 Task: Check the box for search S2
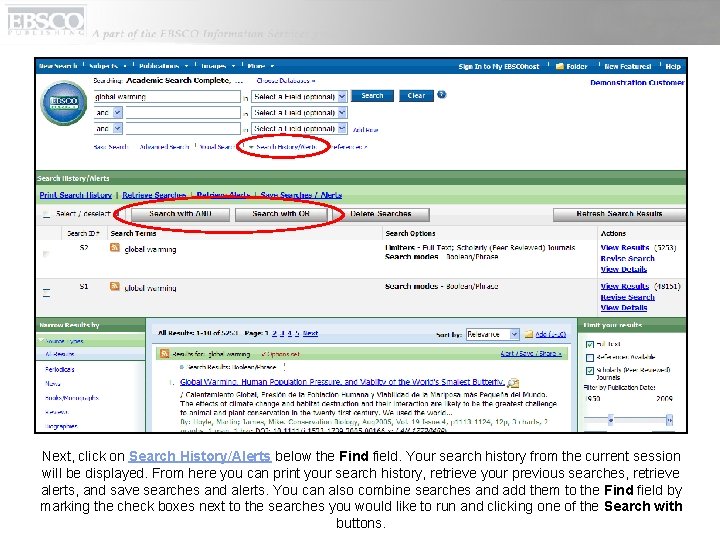tap(46, 253)
